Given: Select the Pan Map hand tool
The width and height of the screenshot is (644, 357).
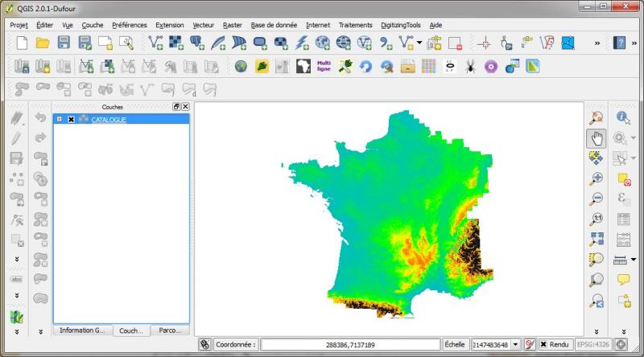Looking at the screenshot, I should (x=597, y=137).
